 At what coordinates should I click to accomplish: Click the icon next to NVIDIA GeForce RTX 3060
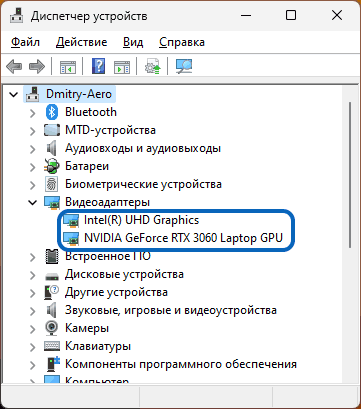coord(71,239)
